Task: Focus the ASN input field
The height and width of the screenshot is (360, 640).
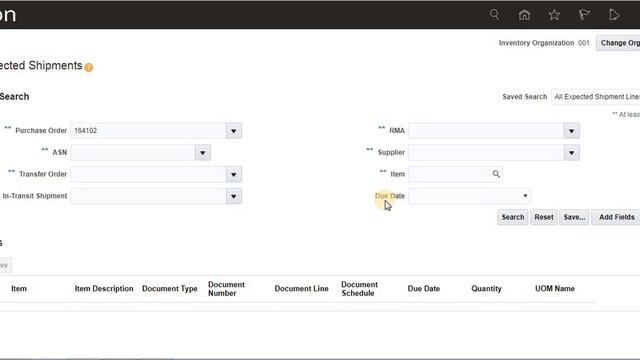Action: [x=133, y=153]
